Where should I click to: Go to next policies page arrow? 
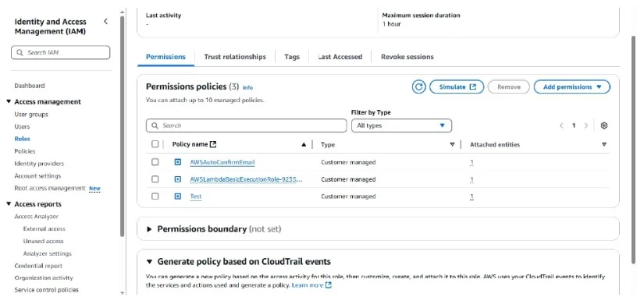[x=586, y=126]
